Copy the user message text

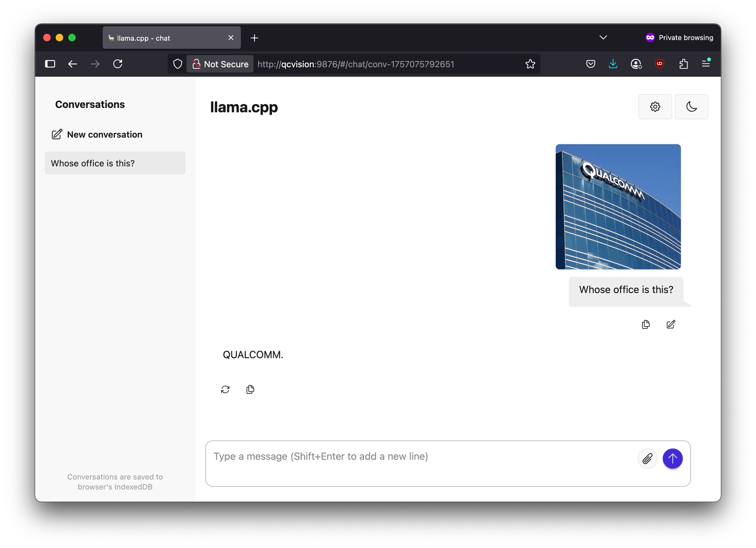point(646,324)
